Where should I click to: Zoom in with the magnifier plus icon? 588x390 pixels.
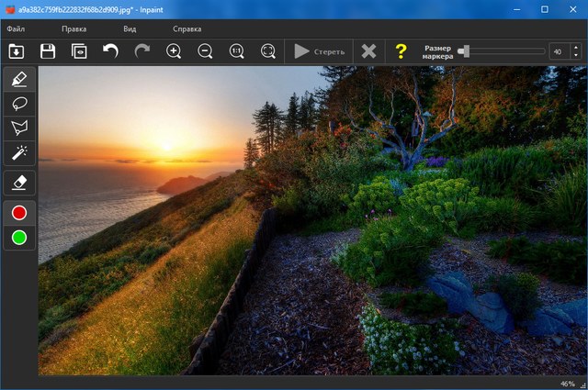[174, 51]
